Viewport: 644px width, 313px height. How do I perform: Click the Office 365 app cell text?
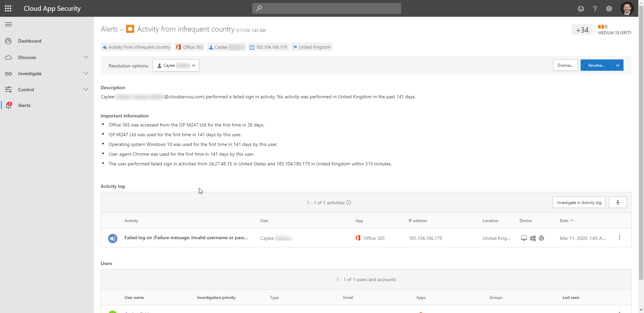[374, 238]
